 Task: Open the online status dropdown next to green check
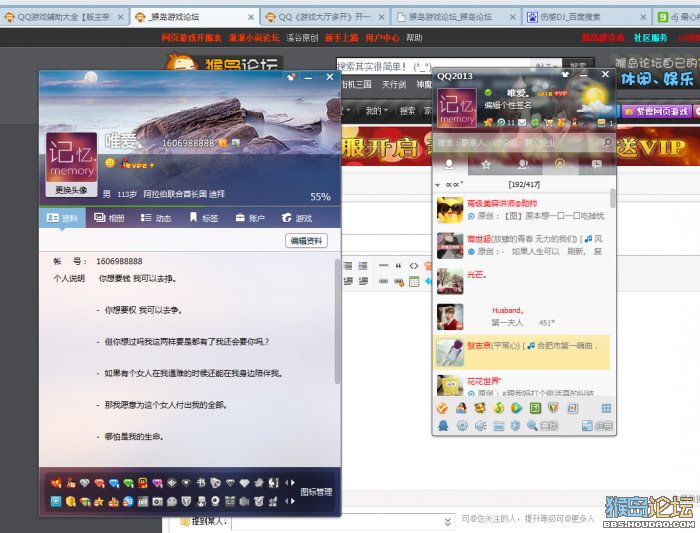coord(498,92)
